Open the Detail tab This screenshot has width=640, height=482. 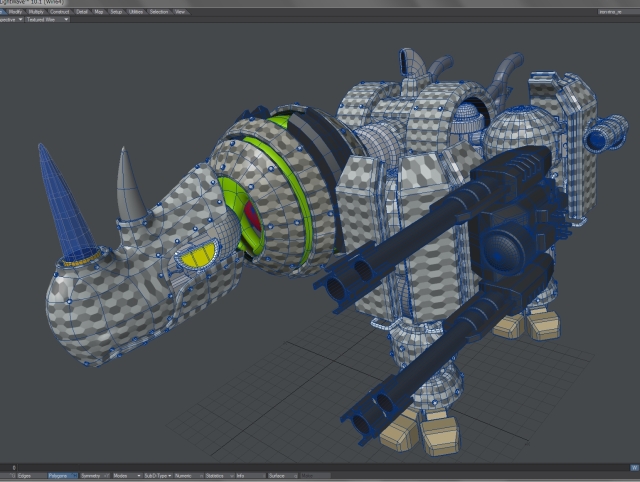click(82, 11)
